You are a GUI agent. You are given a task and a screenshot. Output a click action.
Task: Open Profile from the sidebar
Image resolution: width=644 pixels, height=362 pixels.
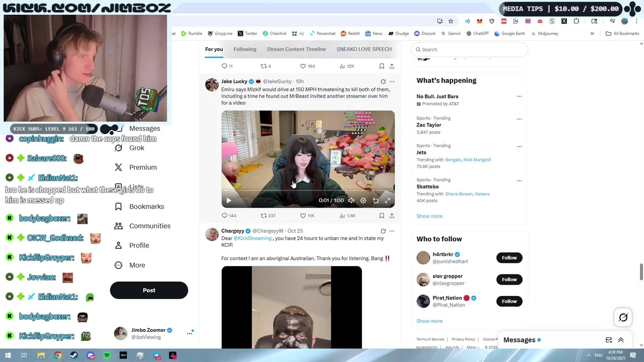tap(132, 245)
